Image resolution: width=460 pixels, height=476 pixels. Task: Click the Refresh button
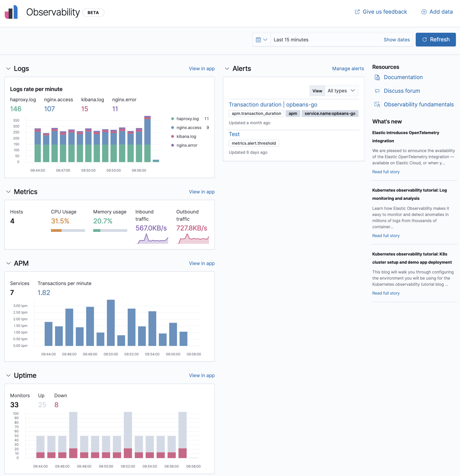click(435, 39)
